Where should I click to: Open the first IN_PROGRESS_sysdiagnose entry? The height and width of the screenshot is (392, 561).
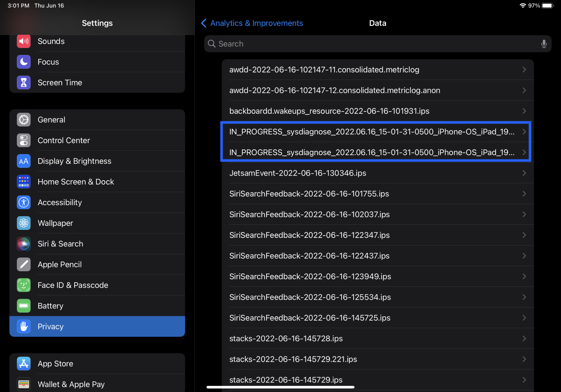click(378, 132)
